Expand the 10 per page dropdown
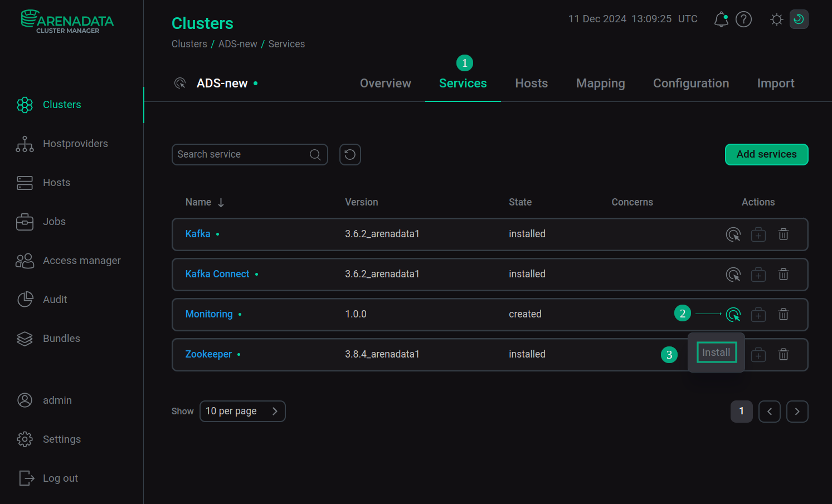This screenshot has height=504, width=832. pos(242,411)
